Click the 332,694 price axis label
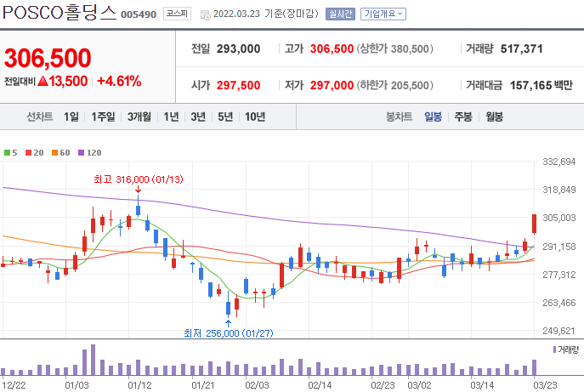 (559, 162)
